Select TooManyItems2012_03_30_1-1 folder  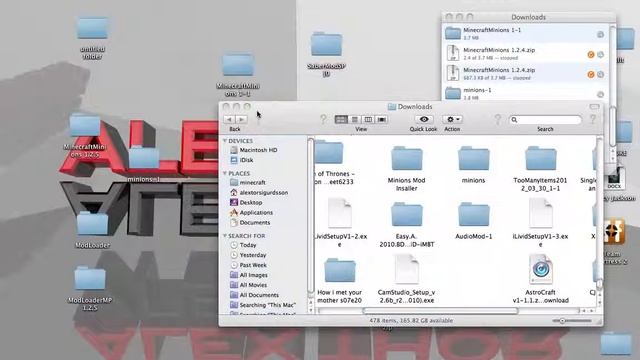pyautogui.click(x=540, y=158)
